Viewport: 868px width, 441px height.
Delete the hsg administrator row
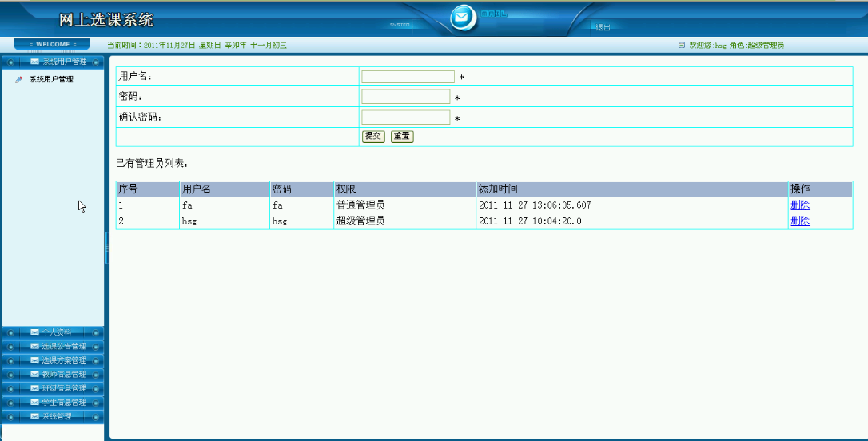coord(801,221)
